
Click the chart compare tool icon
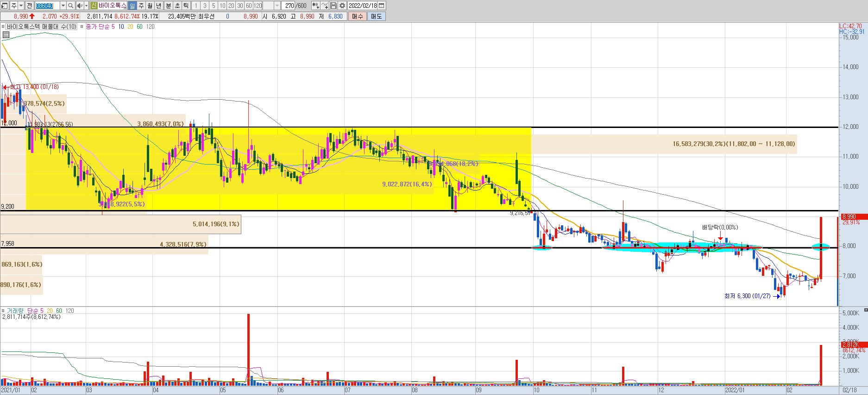click(315, 6)
